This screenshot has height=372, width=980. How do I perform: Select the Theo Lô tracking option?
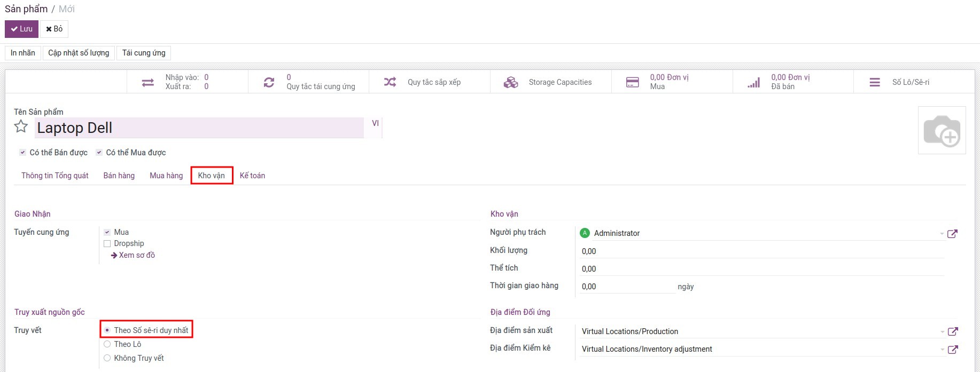point(107,344)
